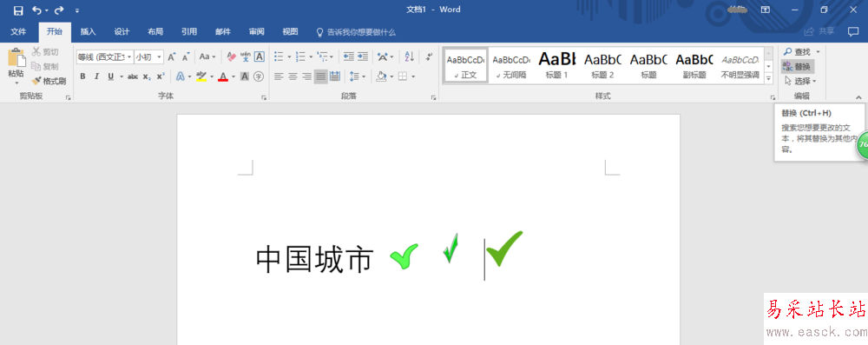Click the Center alignment icon
This screenshot has width=868, height=345.
click(293, 76)
